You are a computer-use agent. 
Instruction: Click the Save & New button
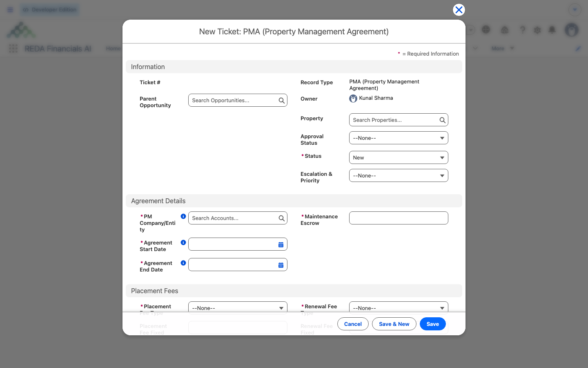pos(394,324)
